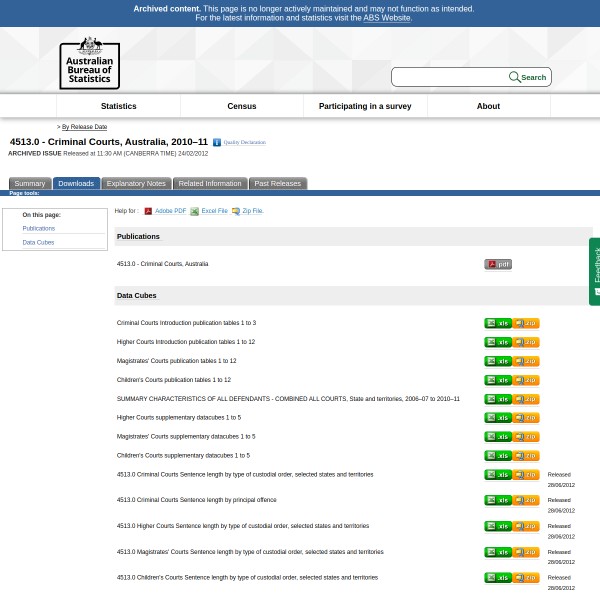Click the Search button
Screen dimensions: 600x600
pyautogui.click(x=529, y=77)
